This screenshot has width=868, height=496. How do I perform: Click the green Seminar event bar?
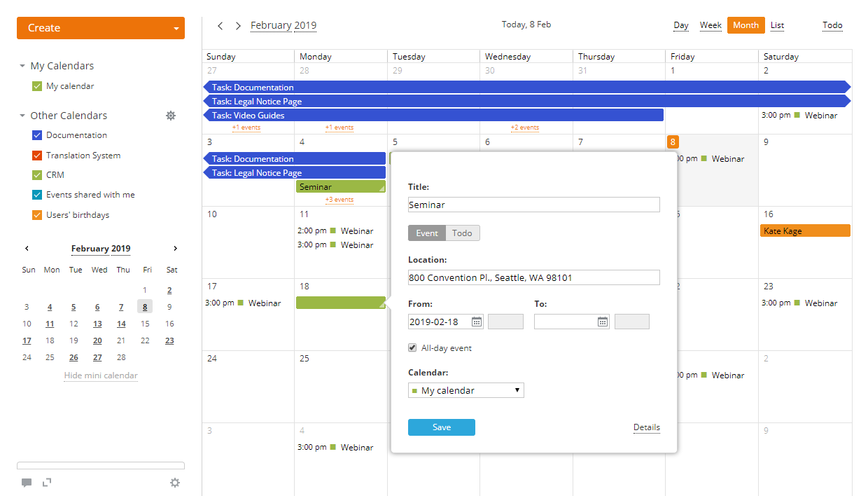341,188
